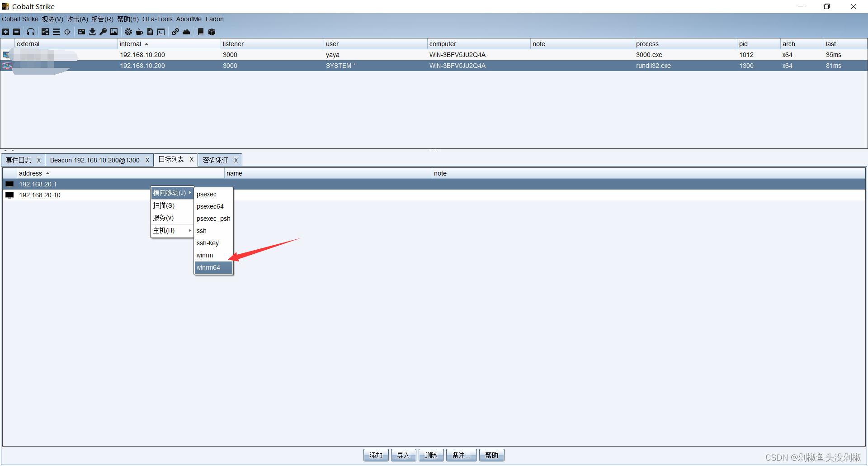Show the target table crosshair icon
Image resolution: width=868 pixels, height=466 pixels.
click(x=67, y=32)
